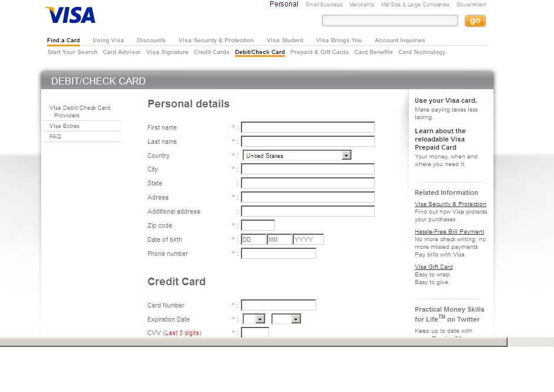Screen dimensions: 554x392
Task: Open the Card Benefits submenu item
Action: click(x=374, y=52)
